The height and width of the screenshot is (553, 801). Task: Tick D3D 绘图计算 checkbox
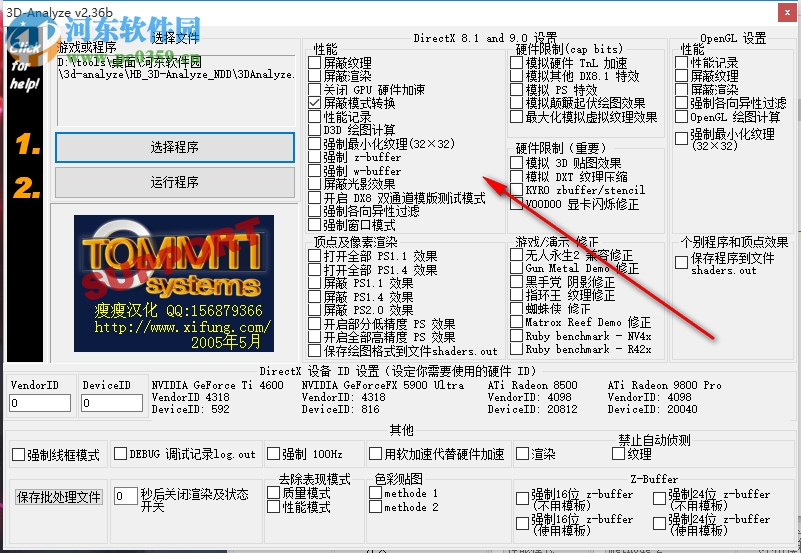(315, 130)
